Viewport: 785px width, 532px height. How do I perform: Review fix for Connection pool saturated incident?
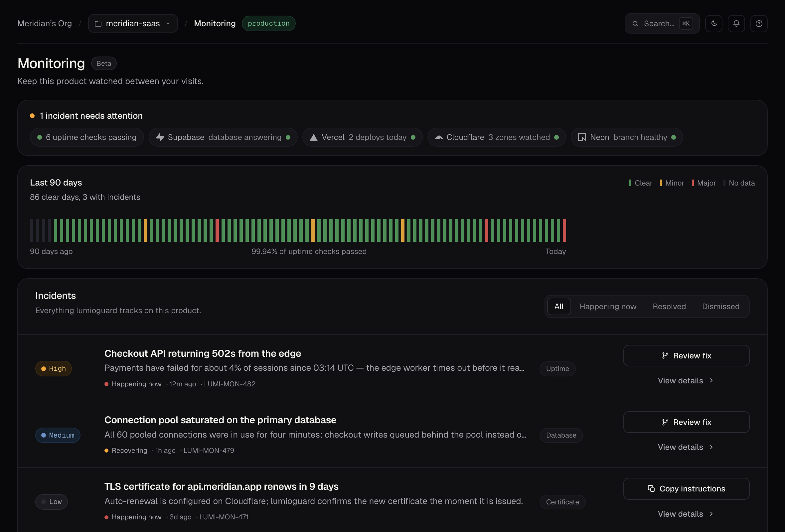(686, 422)
